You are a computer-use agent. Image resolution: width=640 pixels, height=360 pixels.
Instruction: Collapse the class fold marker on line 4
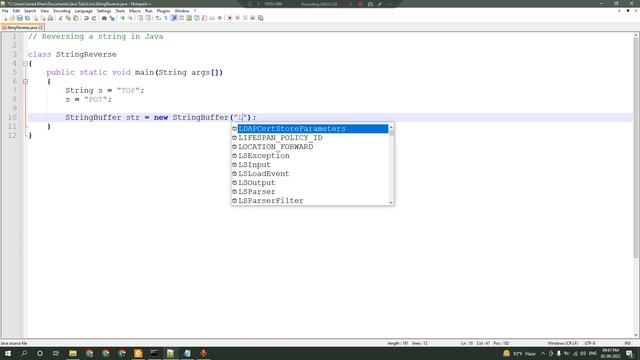pyautogui.click(x=25, y=63)
